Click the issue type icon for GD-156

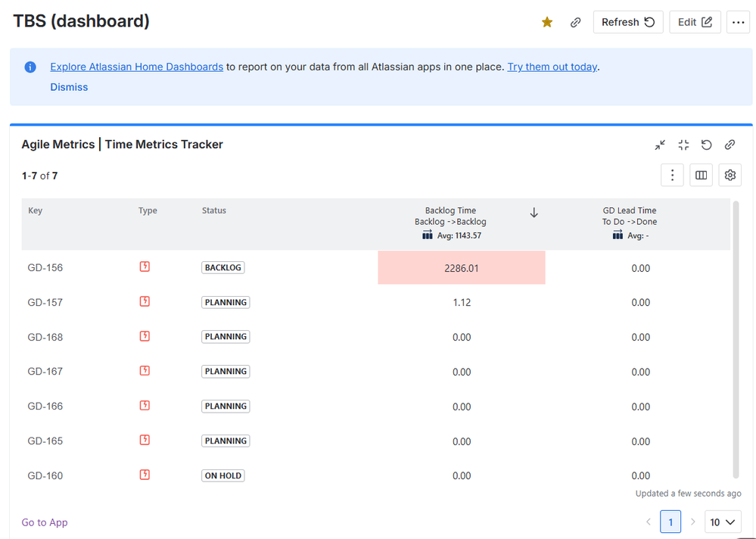145,266
